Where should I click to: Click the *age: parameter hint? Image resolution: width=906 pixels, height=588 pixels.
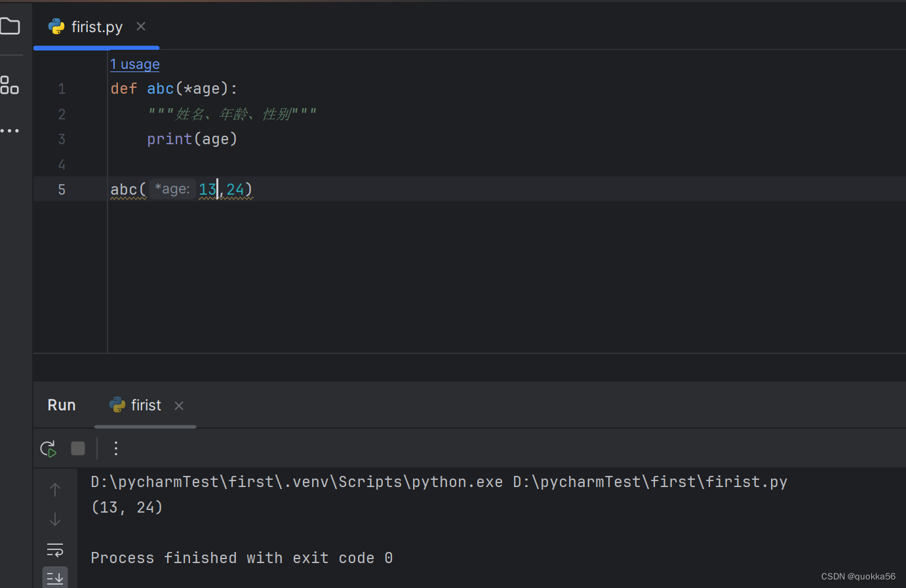172,189
